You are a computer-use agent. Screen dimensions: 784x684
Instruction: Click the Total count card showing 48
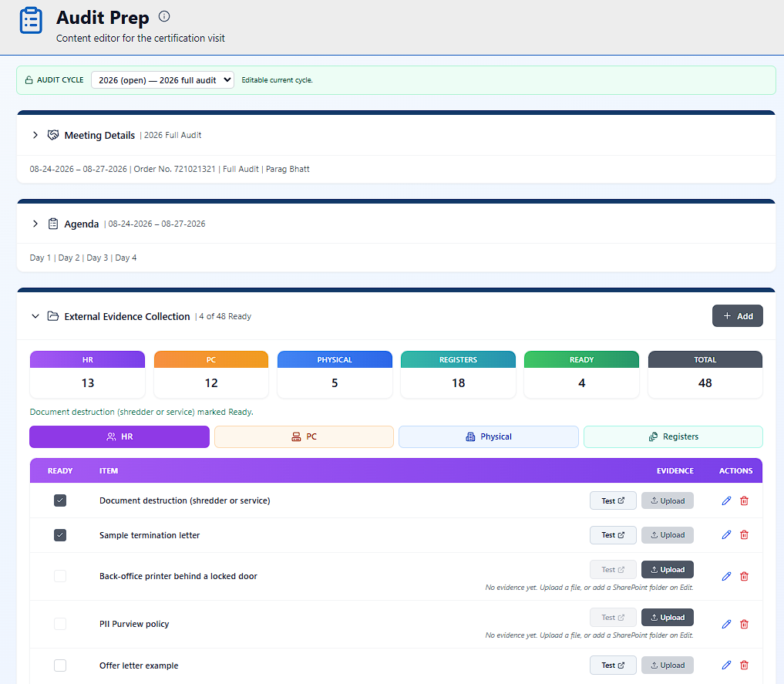[x=705, y=375]
